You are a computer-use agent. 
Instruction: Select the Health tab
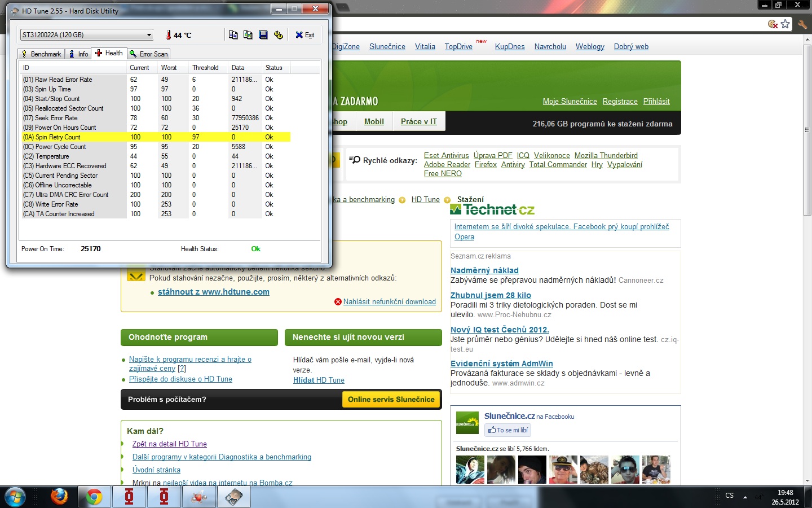pos(109,53)
